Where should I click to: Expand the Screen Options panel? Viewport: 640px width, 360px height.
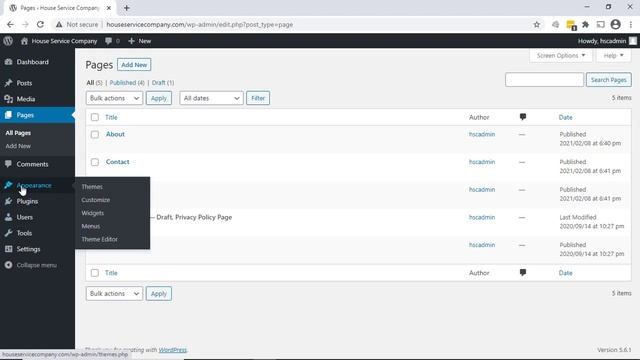pyautogui.click(x=561, y=56)
